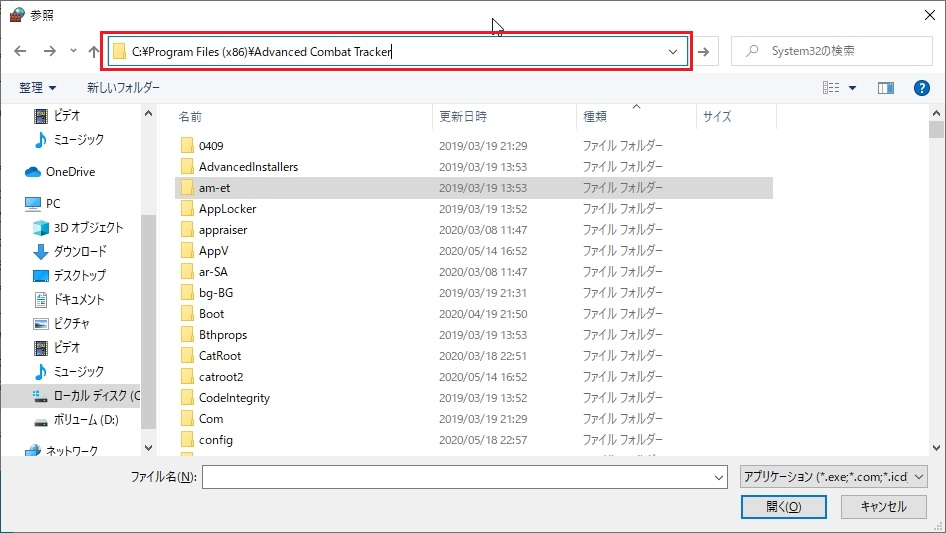Viewport: 946px width, 533px height.
Task: Close the 参照 dialog
Action: point(930,14)
